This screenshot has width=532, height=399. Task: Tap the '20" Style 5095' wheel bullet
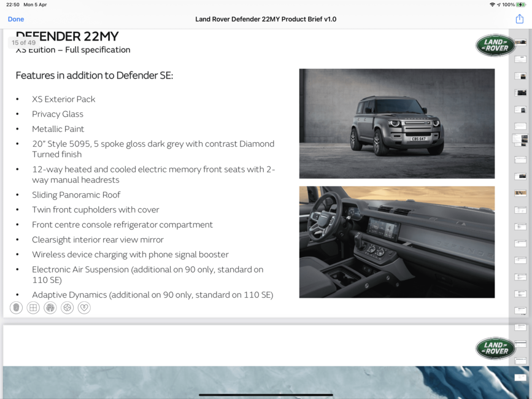pyautogui.click(x=153, y=149)
